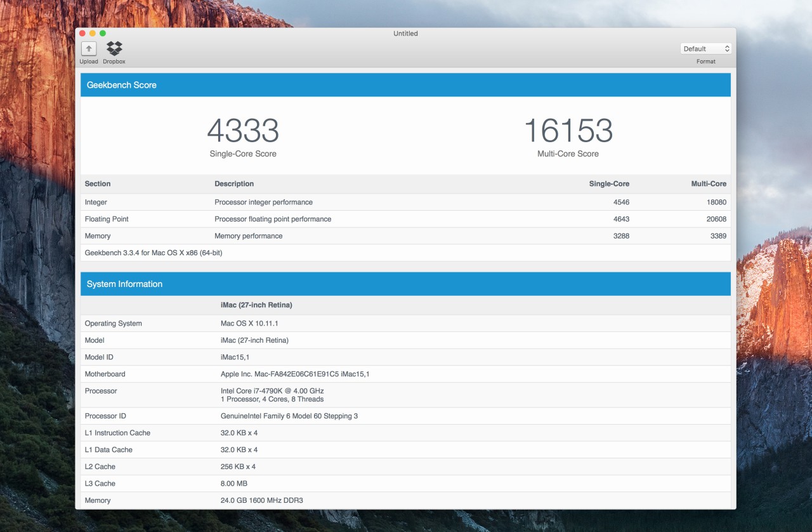The height and width of the screenshot is (532, 812).
Task: Click the '256 KB x 4' value
Action: (238, 467)
